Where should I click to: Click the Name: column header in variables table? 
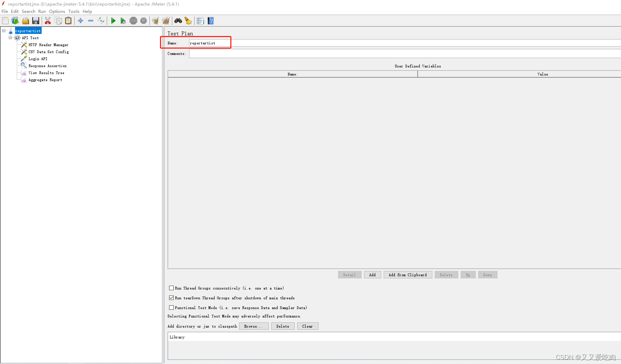[293, 74]
